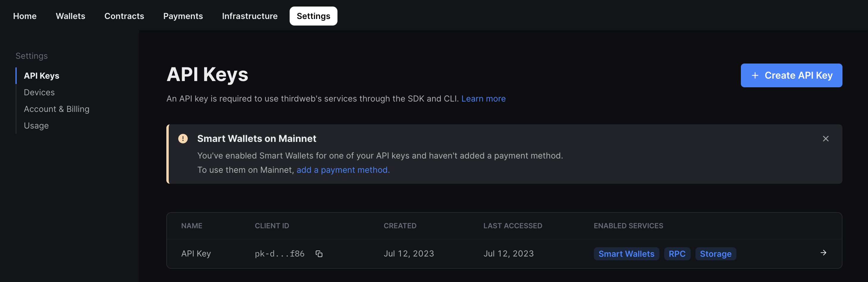Viewport: 868px width, 282px height.
Task: Switch to the Settings tab
Action: (313, 16)
